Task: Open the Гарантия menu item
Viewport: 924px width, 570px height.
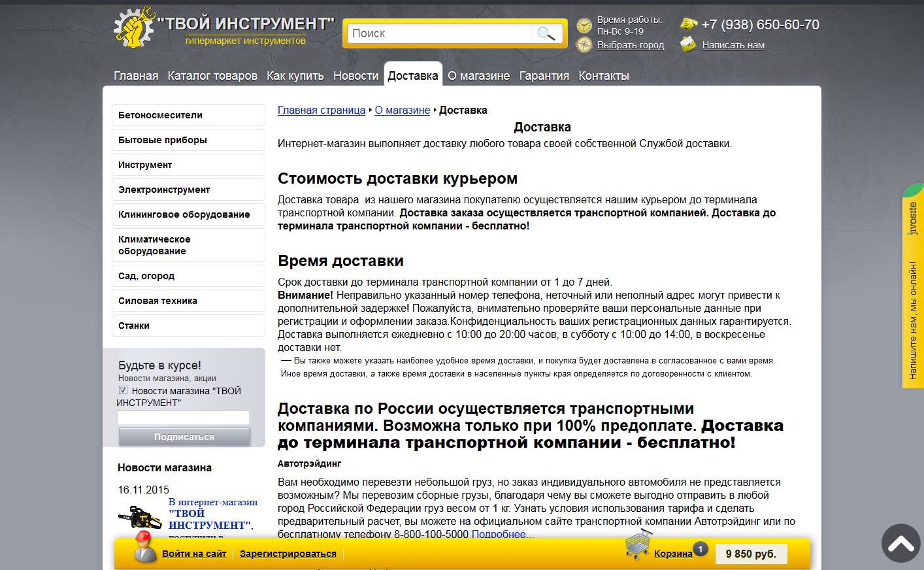Action: pos(544,76)
